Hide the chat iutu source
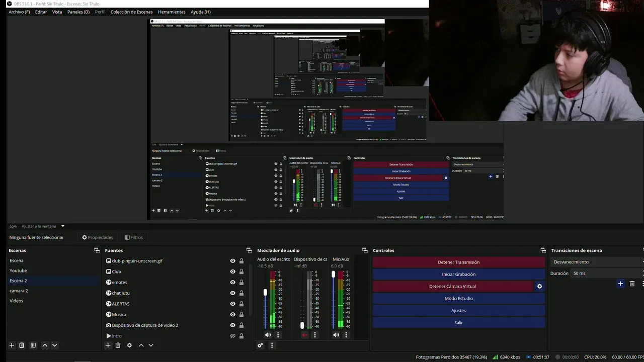This screenshot has height=362, width=644. click(x=232, y=293)
